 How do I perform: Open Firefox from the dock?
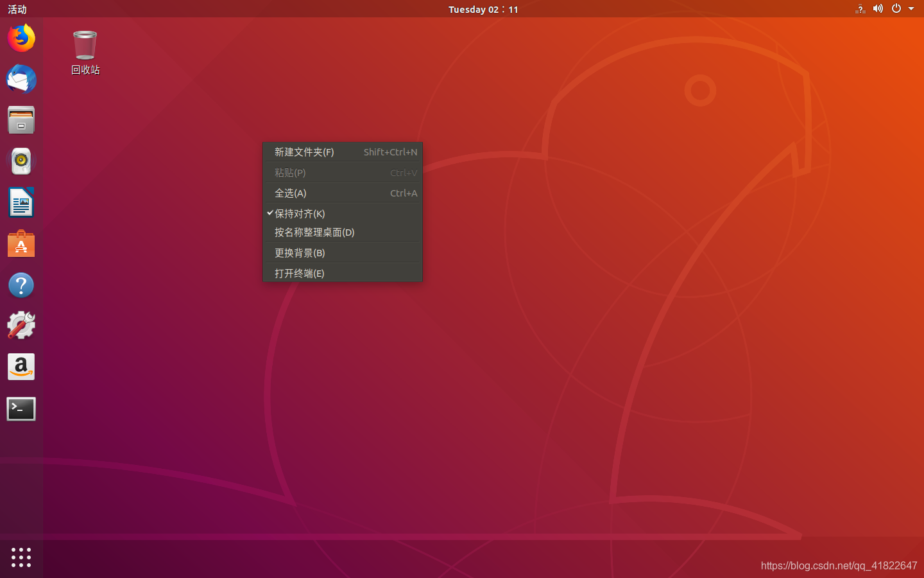click(x=21, y=38)
